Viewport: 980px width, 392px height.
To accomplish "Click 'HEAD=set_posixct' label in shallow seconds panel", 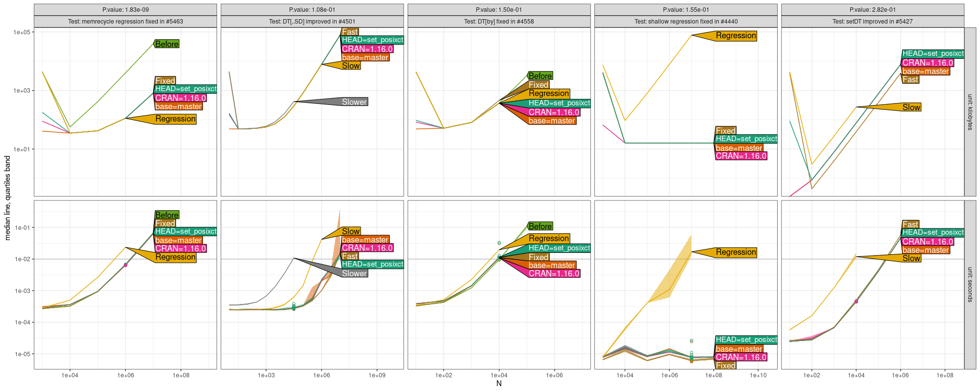I will (746, 340).
